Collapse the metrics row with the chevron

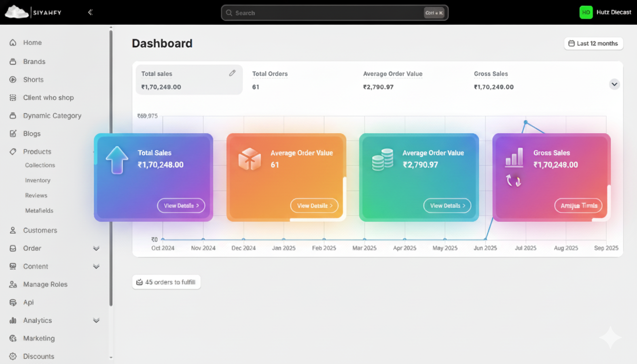[614, 84]
